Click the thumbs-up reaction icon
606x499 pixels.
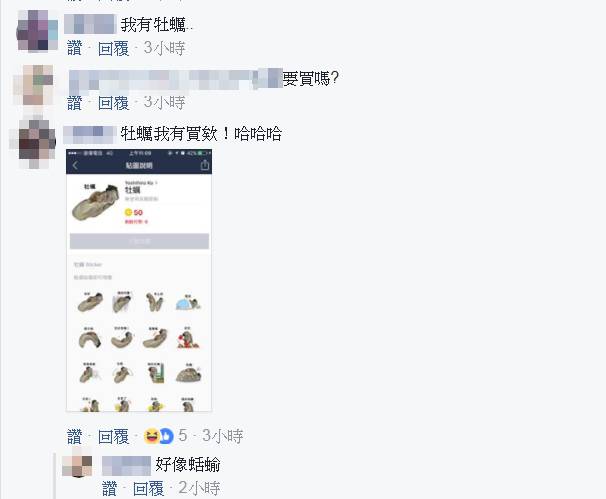[167, 436]
